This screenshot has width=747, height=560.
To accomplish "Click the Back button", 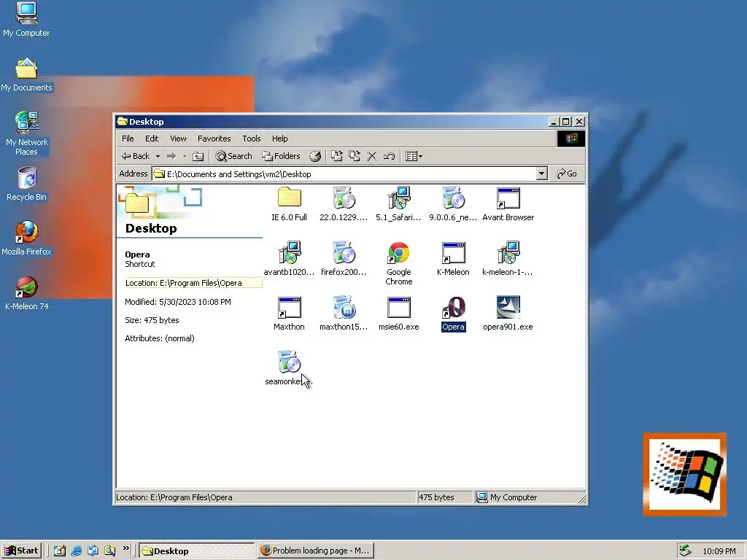I will tap(136, 156).
